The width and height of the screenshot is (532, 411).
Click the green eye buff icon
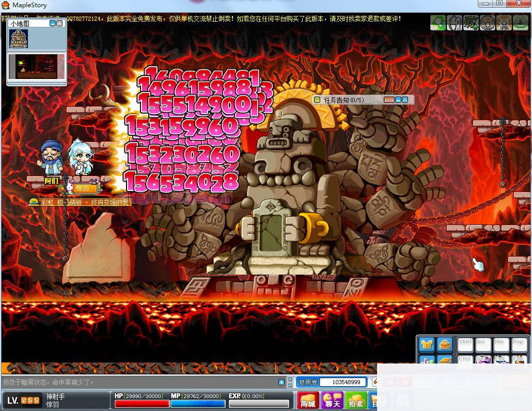click(x=521, y=23)
